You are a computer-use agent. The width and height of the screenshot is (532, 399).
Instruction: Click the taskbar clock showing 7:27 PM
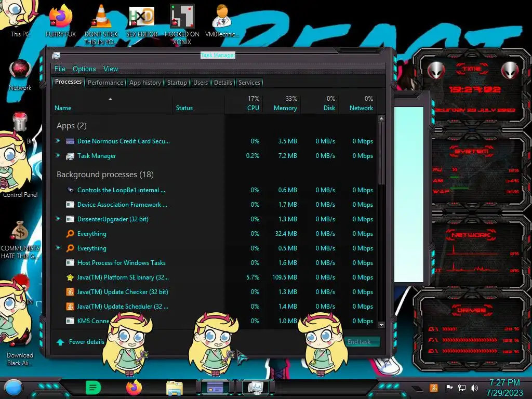(x=504, y=388)
